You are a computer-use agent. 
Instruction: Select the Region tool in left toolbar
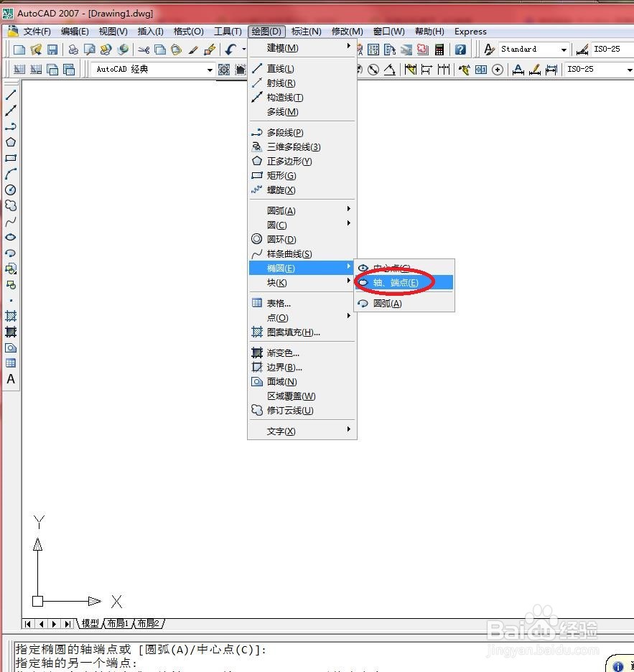[x=11, y=347]
